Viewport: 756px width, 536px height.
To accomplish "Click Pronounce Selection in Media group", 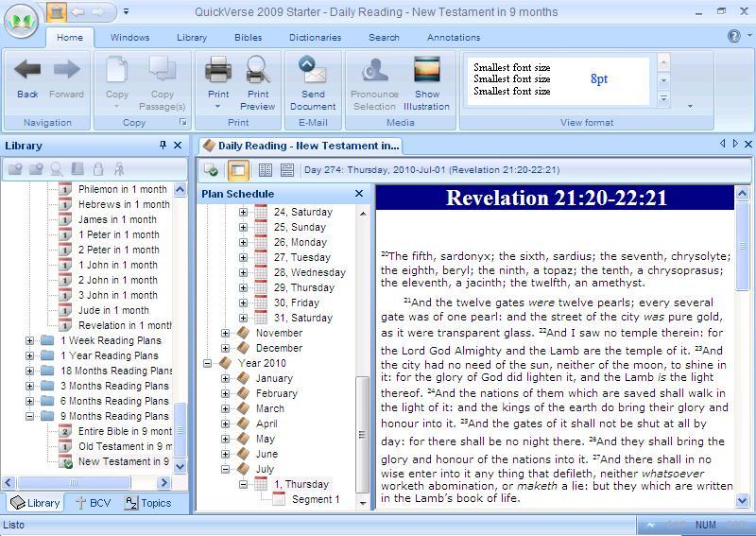I will pyautogui.click(x=374, y=83).
